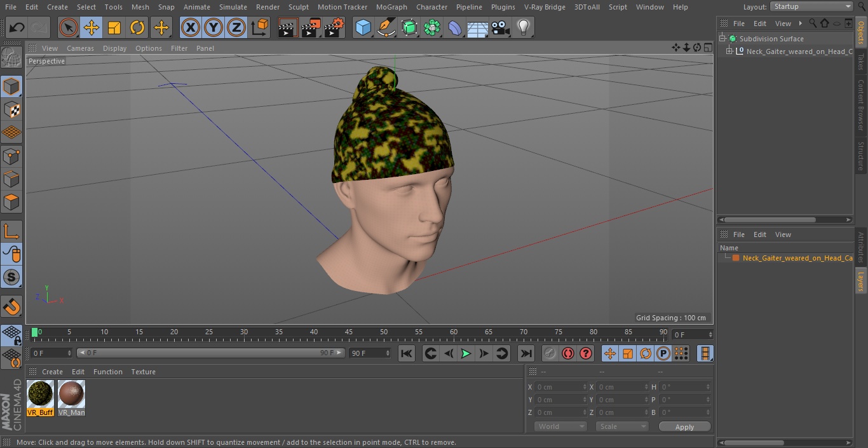
Task: Open the Sculpt menu
Action: [298, 7]
